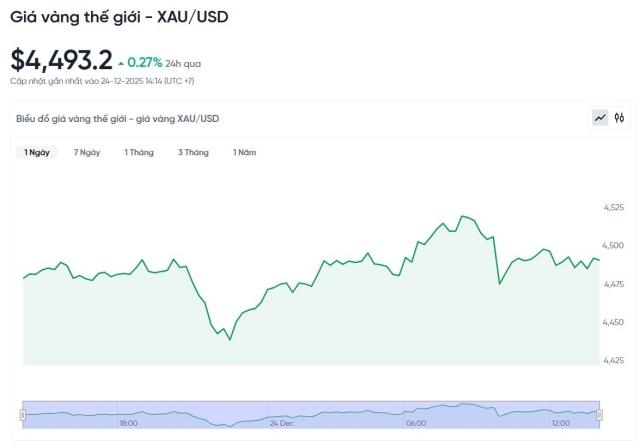Choose the 3 Tháng time range

point(193,152)
